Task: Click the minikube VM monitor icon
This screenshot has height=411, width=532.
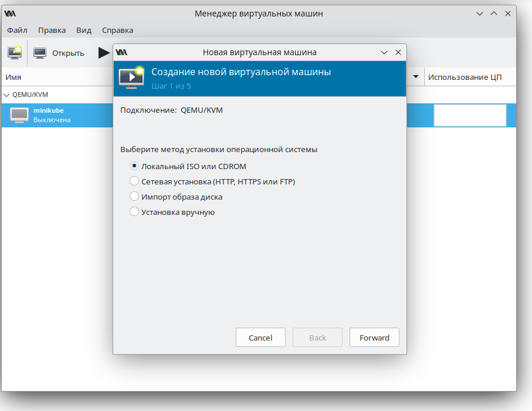Action: click(x=19, y=115)
